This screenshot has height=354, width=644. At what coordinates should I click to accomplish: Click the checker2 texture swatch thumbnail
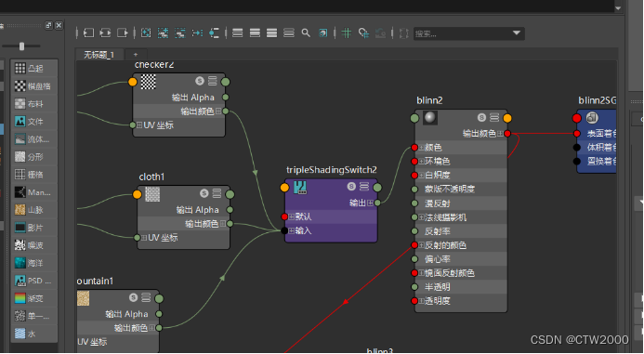click(149, 82)
